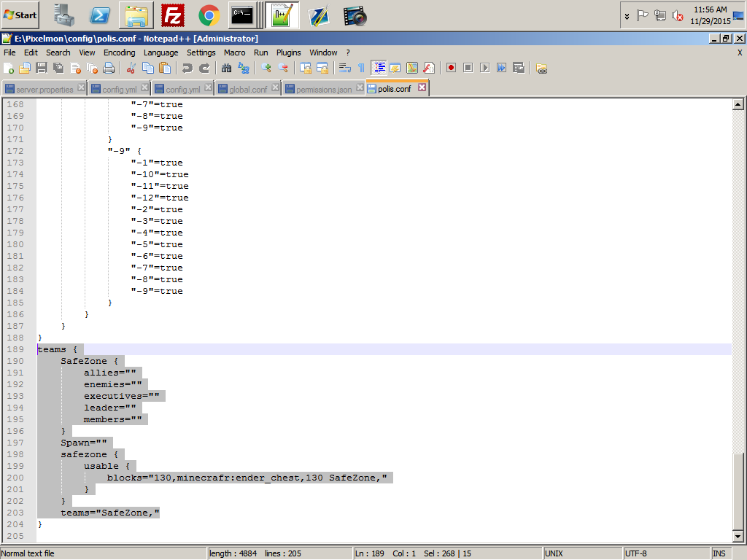Open the Encoding menu
The image size is (747, 560).
click(119, 52)
